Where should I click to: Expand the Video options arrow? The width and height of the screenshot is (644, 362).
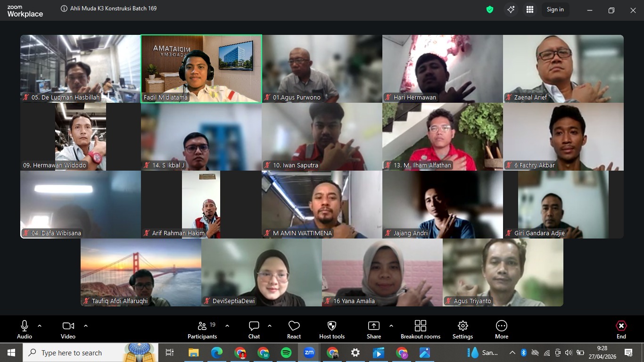pyautogui.click(x=86, y=326)
